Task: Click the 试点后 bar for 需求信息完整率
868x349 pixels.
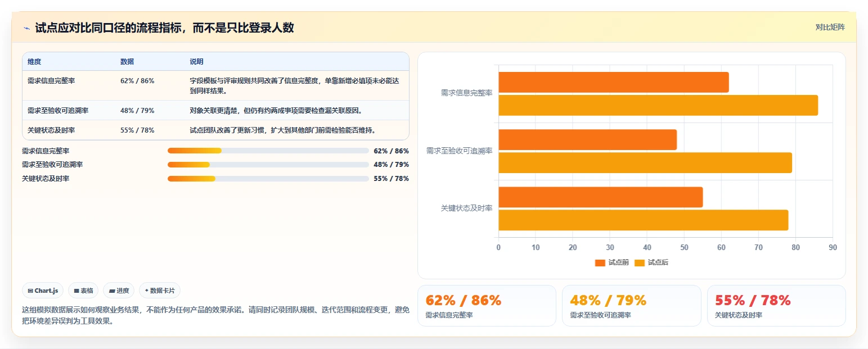Action: pos(658,106)
